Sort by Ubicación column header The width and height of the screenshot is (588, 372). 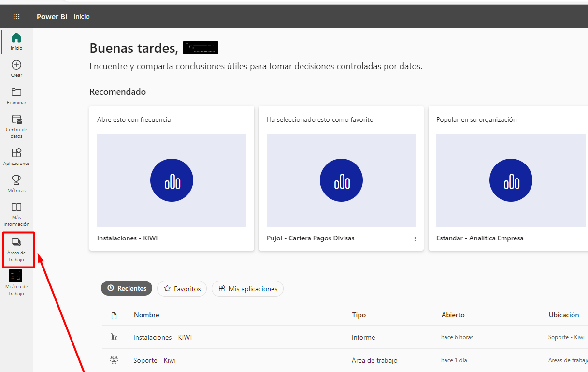(564, 315)
